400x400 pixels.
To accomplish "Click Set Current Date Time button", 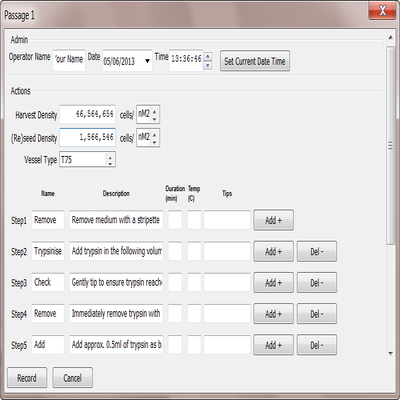I will coord(255,61).
